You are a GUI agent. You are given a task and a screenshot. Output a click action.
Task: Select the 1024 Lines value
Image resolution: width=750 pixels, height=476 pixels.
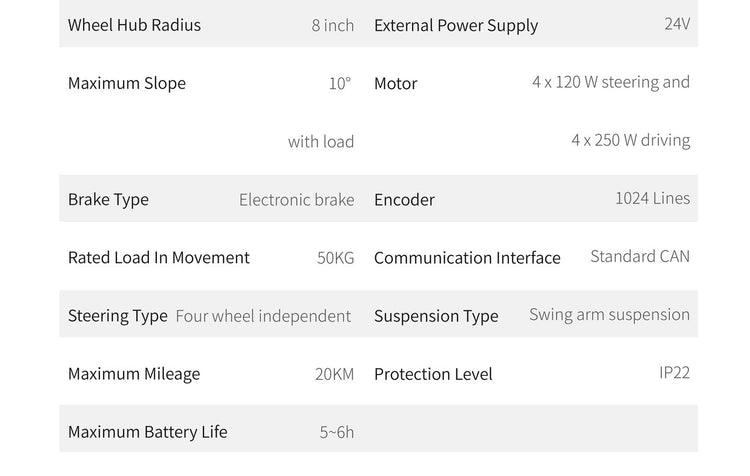[x=652, y=198]
